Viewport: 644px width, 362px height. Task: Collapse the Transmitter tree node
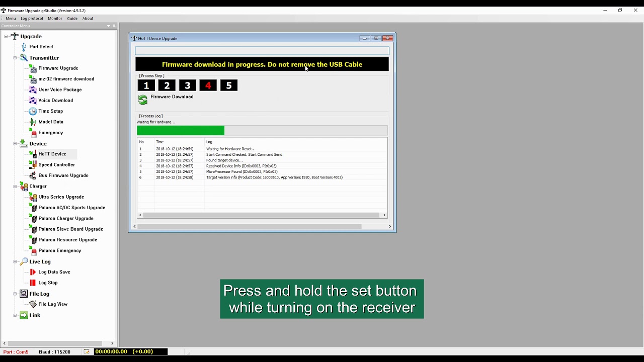[x=15, y=58]
